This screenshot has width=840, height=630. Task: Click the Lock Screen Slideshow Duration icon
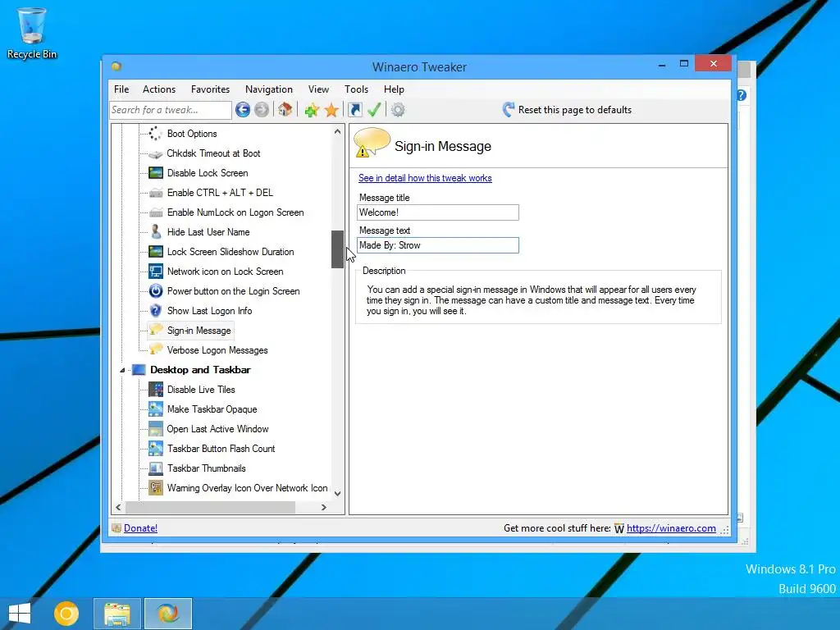[x=155, y=252]
